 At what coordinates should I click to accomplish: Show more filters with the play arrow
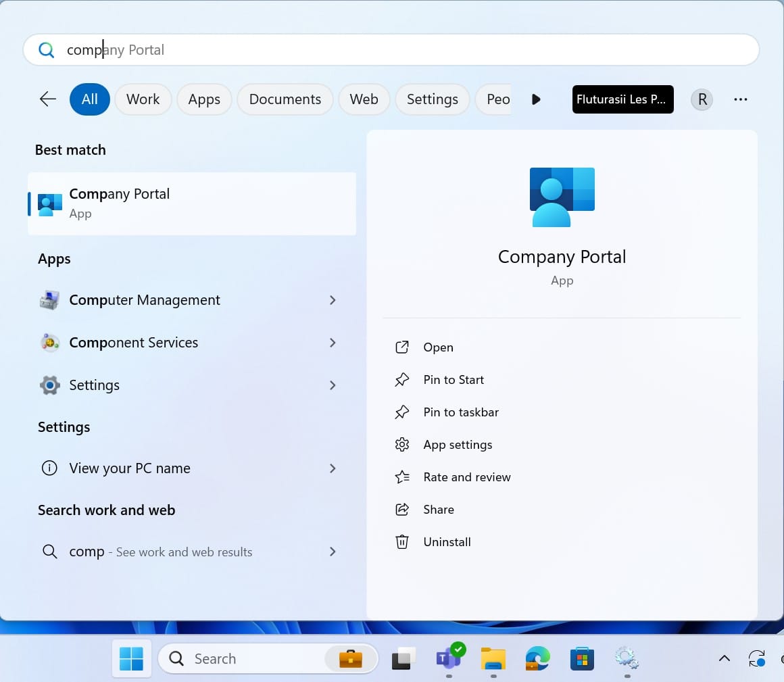click(x=536, y=99)
